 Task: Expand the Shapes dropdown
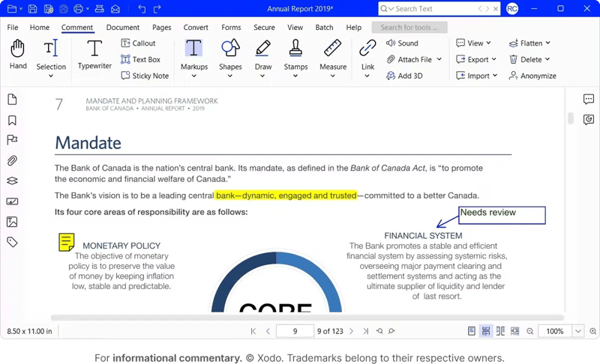tap(230, 76)
